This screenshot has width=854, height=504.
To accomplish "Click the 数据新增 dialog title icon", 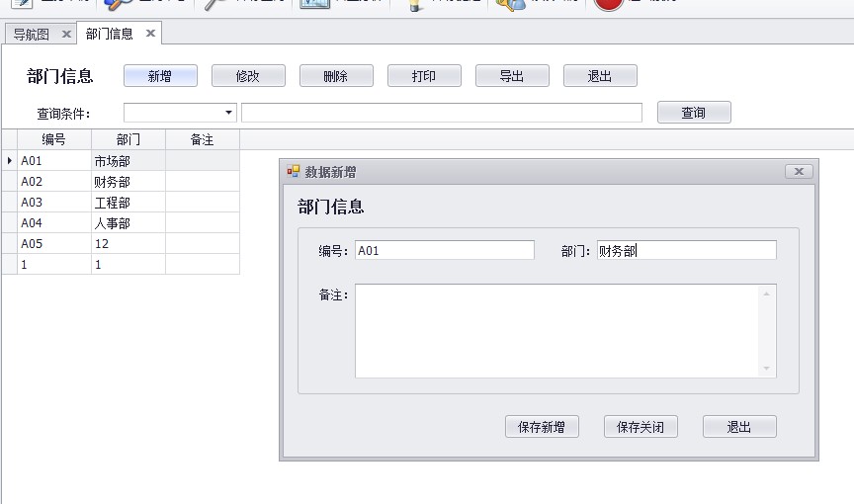I will click(293, 171).
